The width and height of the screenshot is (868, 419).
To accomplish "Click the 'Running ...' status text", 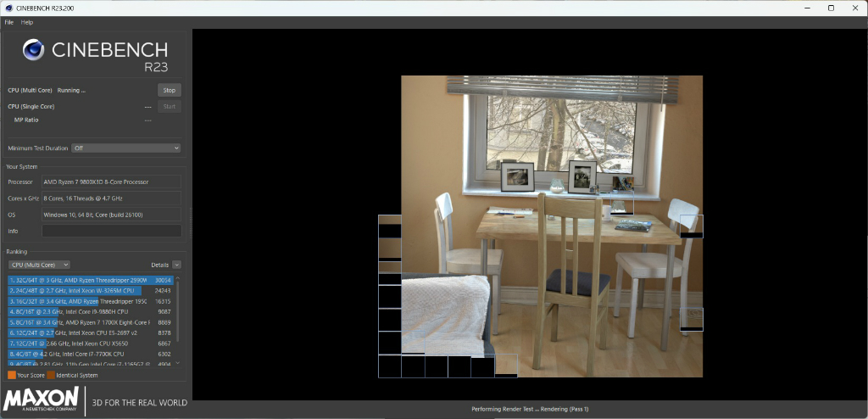I will (71, 91).
